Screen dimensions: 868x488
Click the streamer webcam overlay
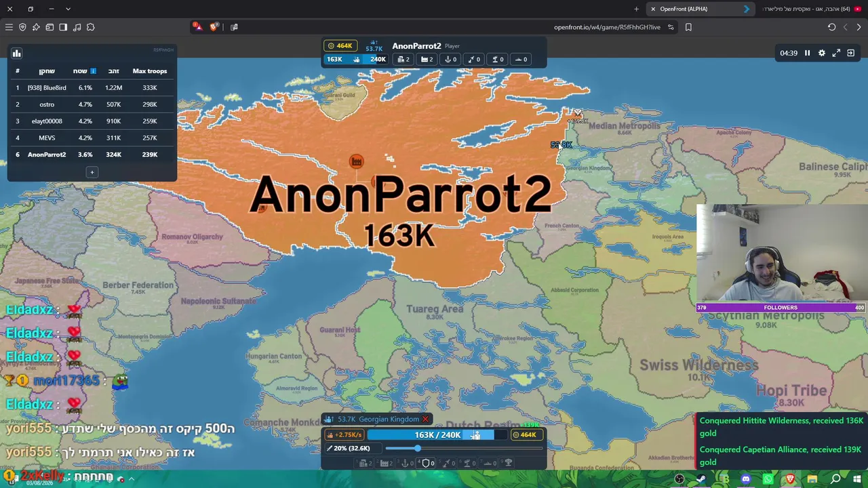click(x=781, y=253)
